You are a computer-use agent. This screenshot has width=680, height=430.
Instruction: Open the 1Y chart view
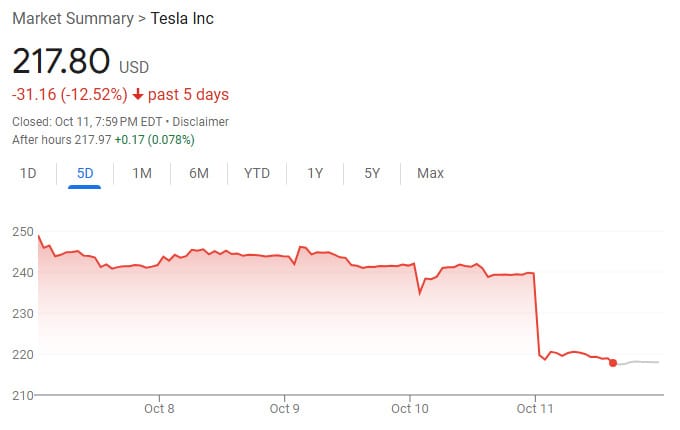click(x=315, y=173)
